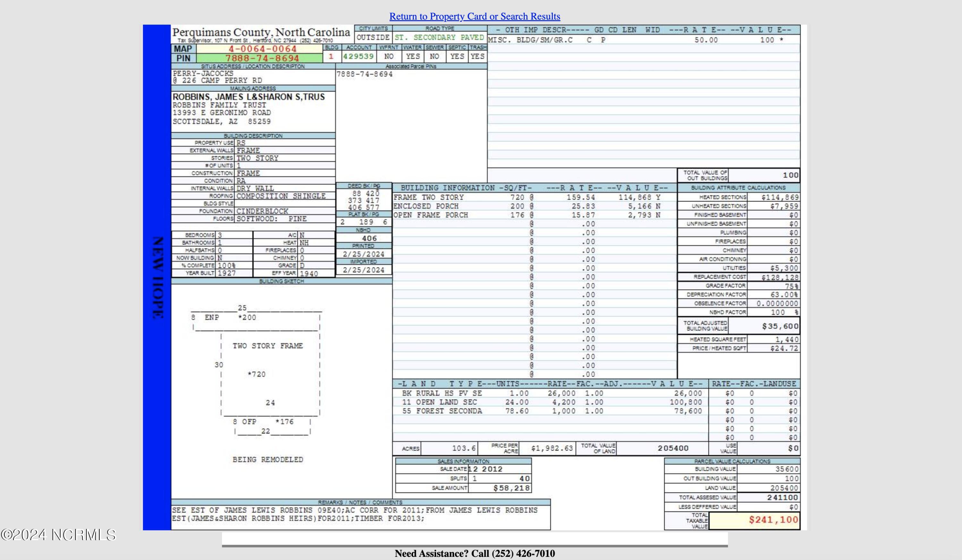Click the TWO STORY FRAME sketch label
Screen dimensions: 962x560
[268, 346]
